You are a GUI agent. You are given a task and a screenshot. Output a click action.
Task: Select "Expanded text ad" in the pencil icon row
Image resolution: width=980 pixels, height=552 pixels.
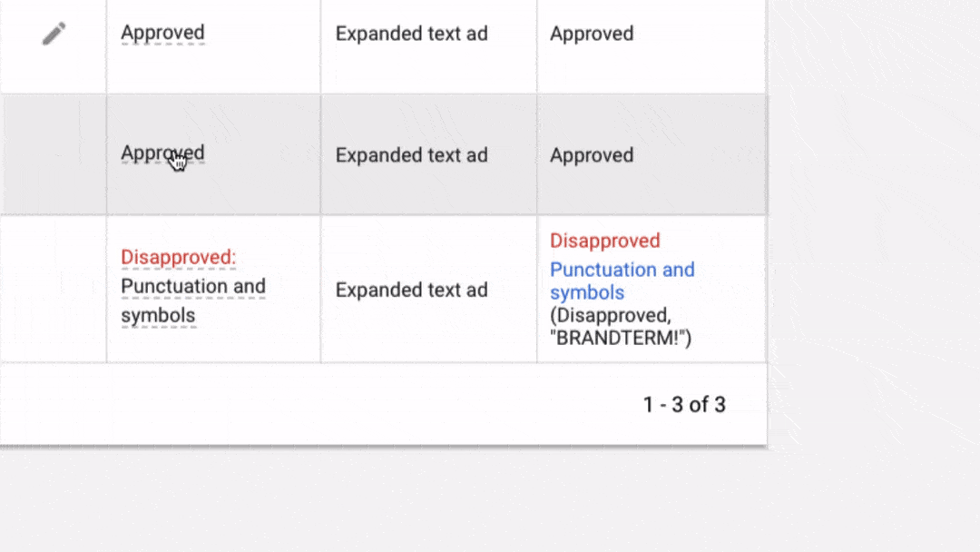[411, 34]
